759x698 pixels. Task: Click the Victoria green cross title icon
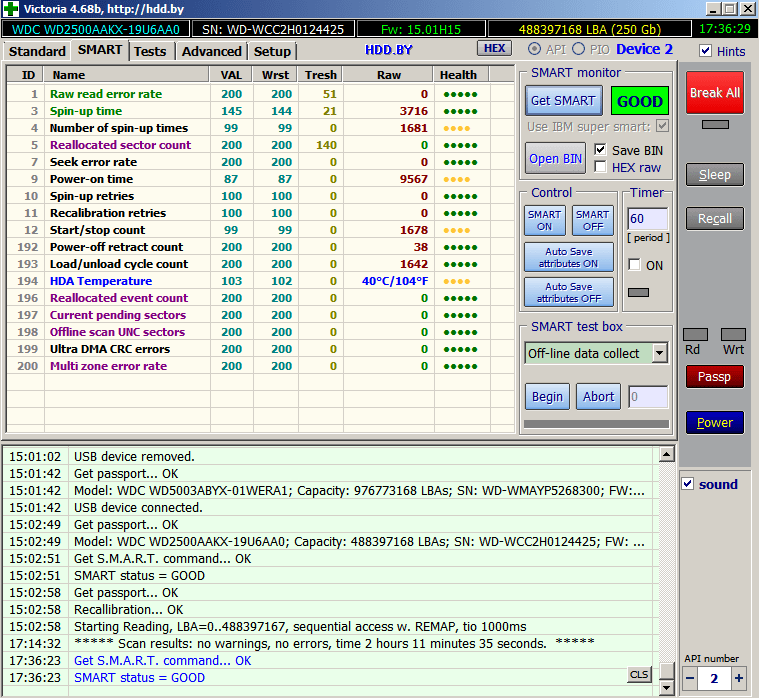tap(10, 9)
